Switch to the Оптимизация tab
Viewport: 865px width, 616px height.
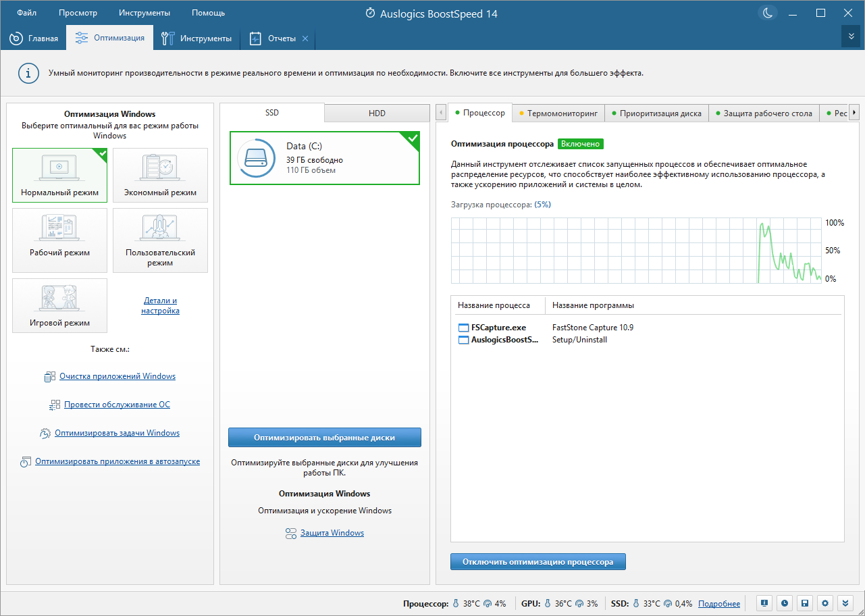[x=110, y=38]
